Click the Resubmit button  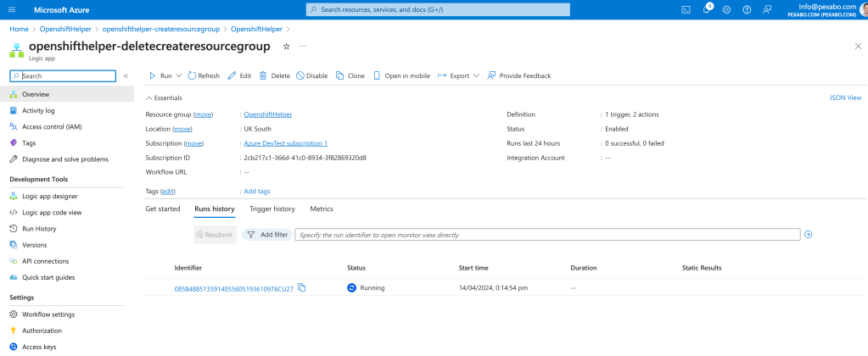[216, 235]
